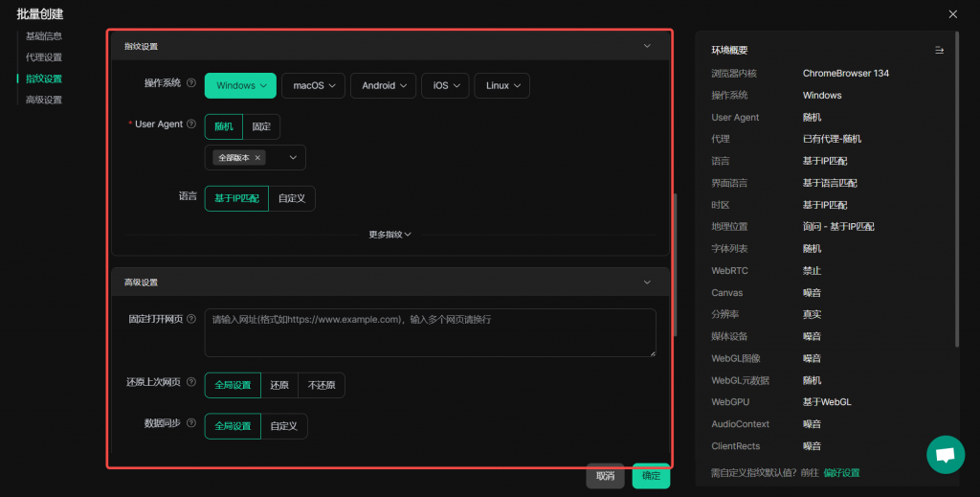Choose 不还原 for 还原上次网页
This screenshot has width=980, height=497.
pyautogui.click(x=322, y=385)
